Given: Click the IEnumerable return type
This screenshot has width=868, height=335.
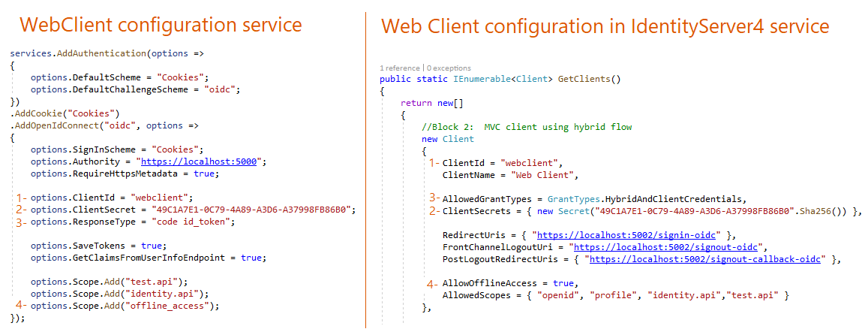Looking at the screenshot, I should pyautogui.click(x=480, y=79).
